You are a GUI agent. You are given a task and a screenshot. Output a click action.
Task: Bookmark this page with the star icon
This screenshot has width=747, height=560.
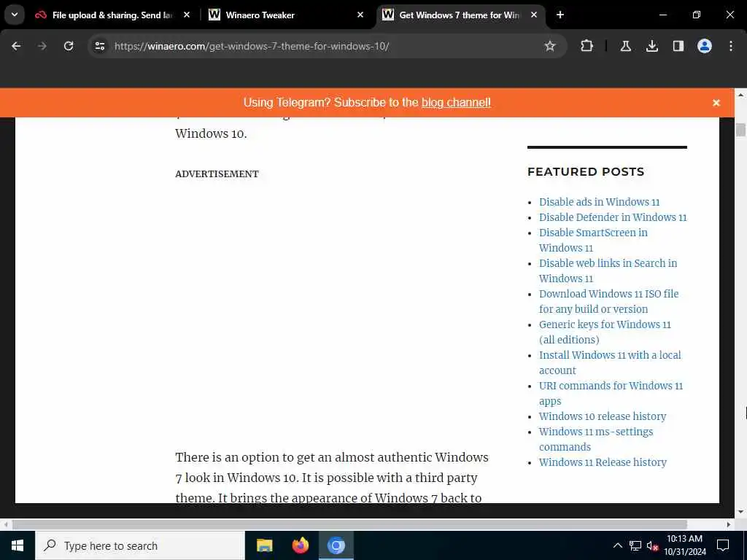(x=550, y=46)
